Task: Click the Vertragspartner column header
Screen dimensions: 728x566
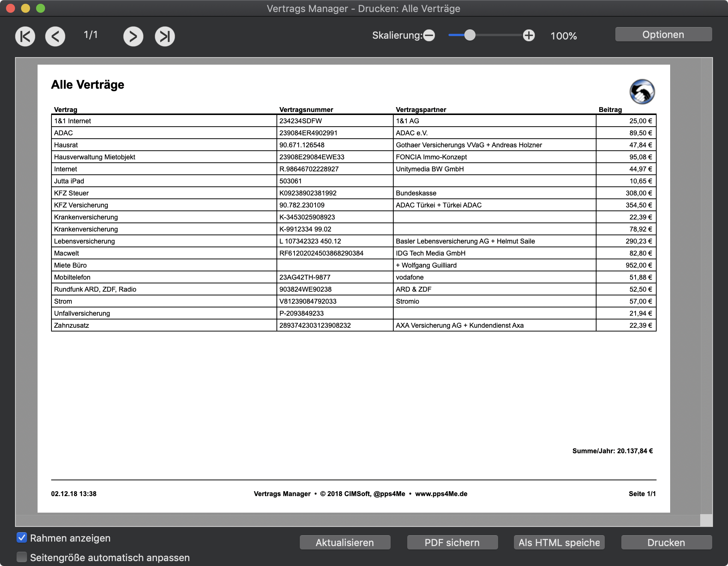Action: (421, 110)
